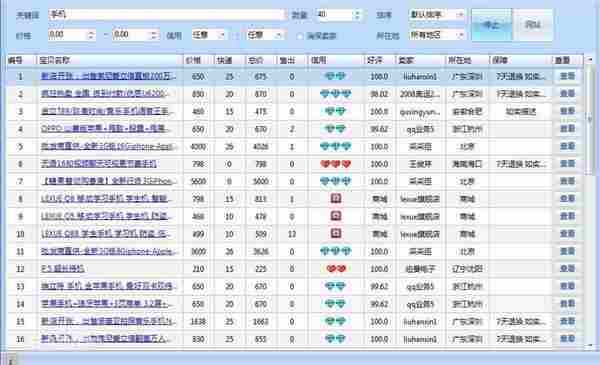Click the two red hearts icon in row 12
Screen dimensions: 600x365
click(336, 269)
